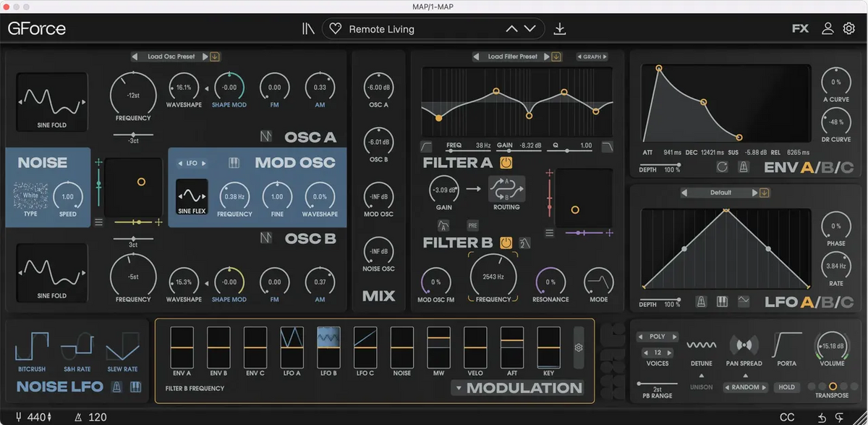Open the user account icon

827,29
